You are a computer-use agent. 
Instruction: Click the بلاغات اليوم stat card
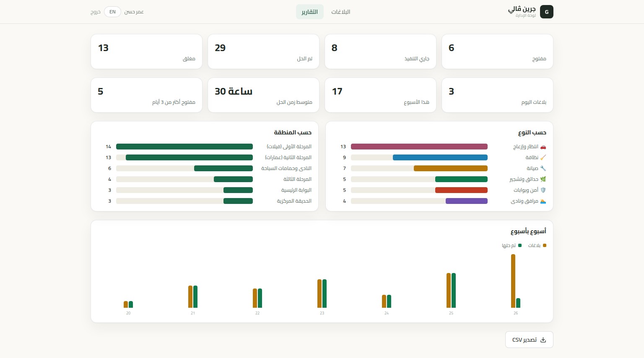pyautogui.click(x=497, y=95)
